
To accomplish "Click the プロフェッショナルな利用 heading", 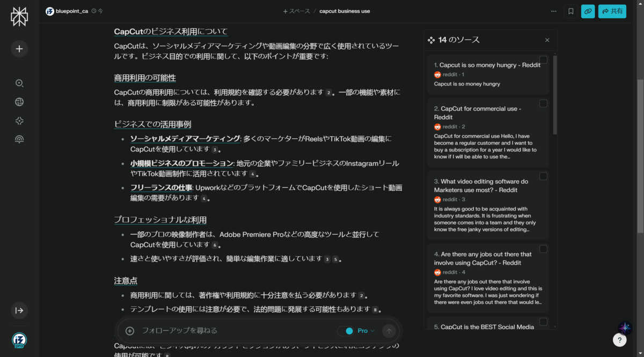I will 160,220.
